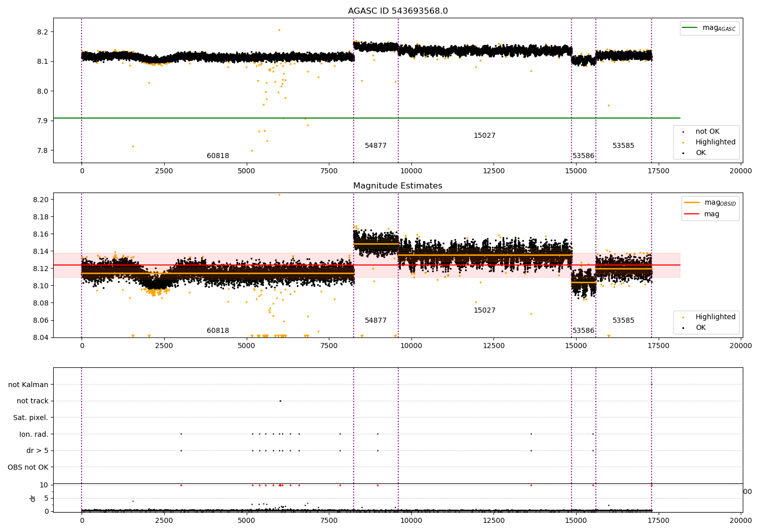
Task: Click the 15000 x-tick under the top plot
Action: point(576,171)
